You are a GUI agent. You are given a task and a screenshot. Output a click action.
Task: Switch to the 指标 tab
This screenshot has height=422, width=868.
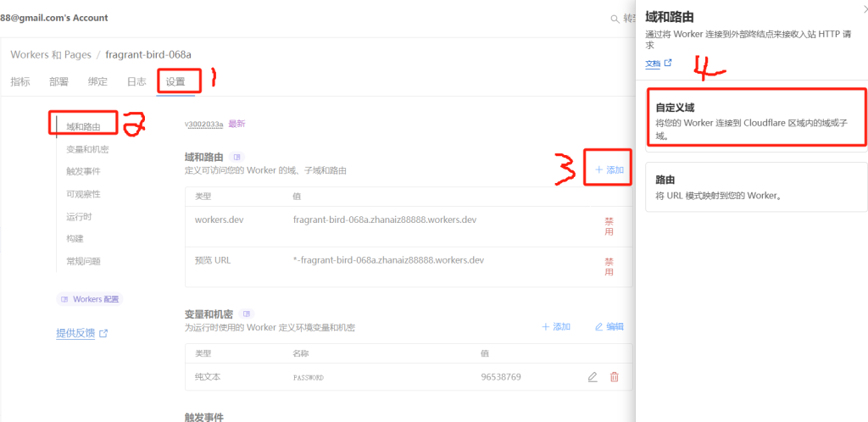[x=20, y=82]
